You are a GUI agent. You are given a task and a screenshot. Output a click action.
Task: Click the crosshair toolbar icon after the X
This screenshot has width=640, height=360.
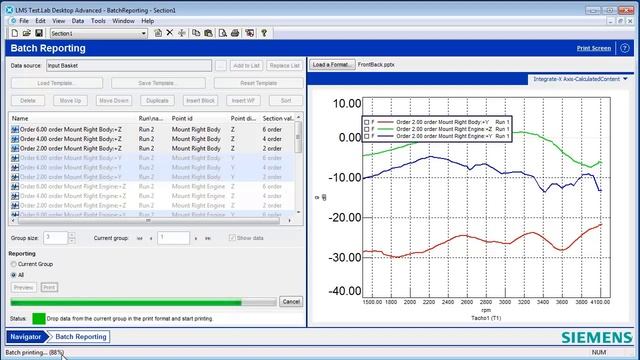pyautogui.click(x=182, y=33)
